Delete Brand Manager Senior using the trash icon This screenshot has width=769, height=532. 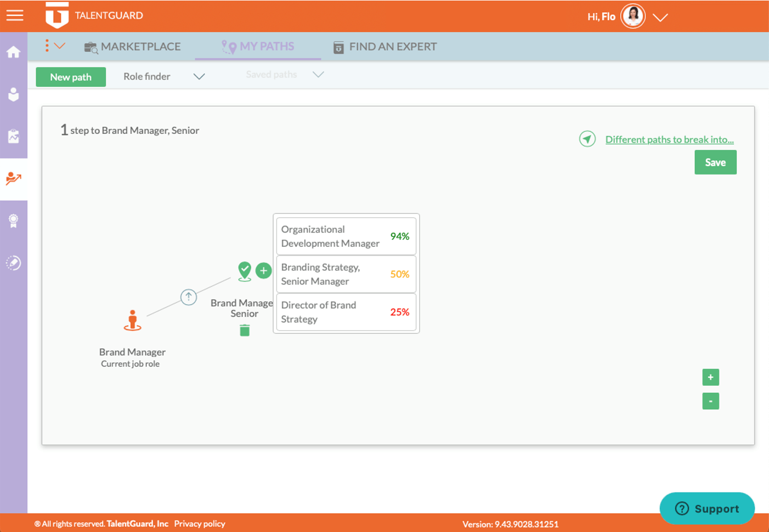pyautogui.click(x=244, y=330)
